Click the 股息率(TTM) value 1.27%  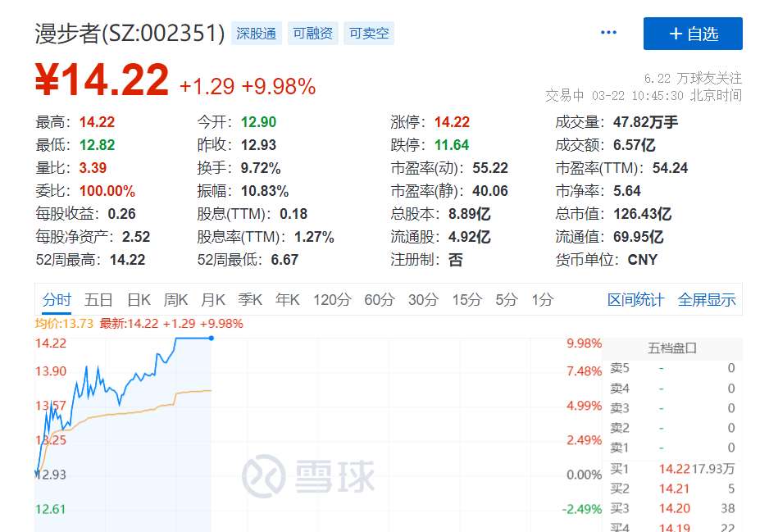314,237
